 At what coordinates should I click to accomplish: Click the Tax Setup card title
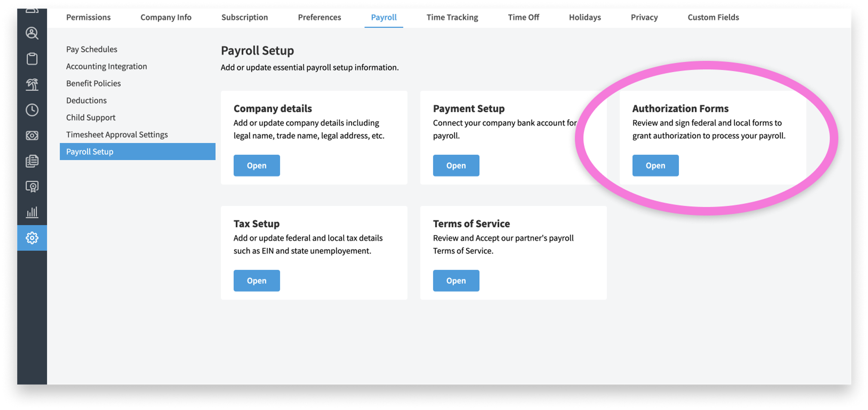click(256, 224)
